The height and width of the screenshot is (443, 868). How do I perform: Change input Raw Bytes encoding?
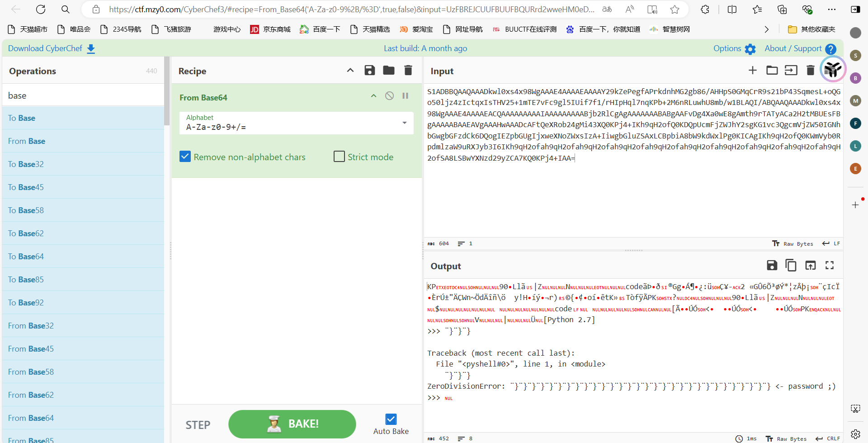[x=793, y=243]
